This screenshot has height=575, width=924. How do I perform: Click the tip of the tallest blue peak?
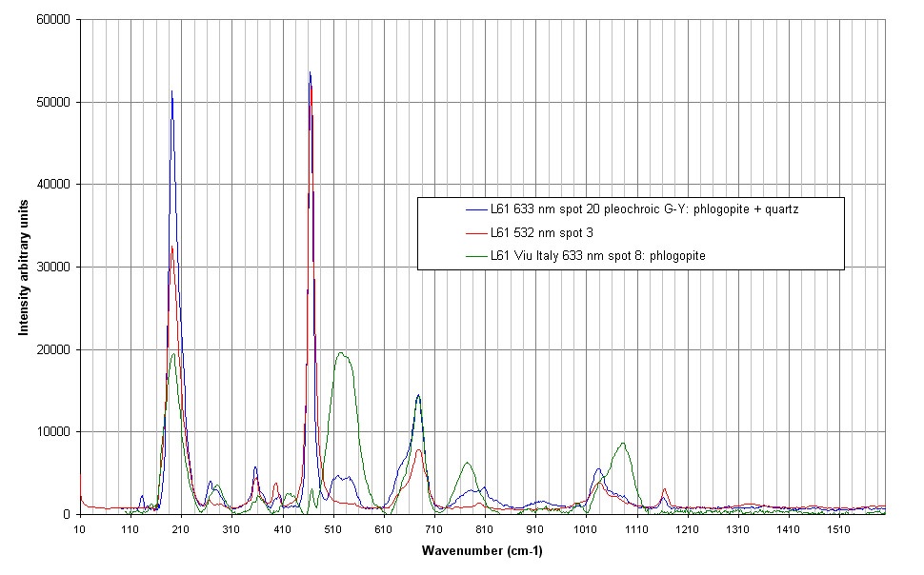tap(310, 72)
